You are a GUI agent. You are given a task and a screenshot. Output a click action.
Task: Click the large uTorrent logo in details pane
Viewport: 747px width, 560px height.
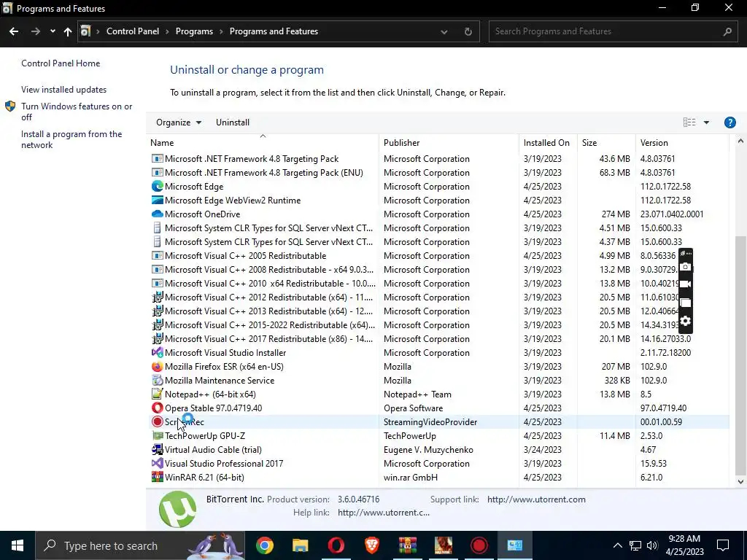pos(177,509)
